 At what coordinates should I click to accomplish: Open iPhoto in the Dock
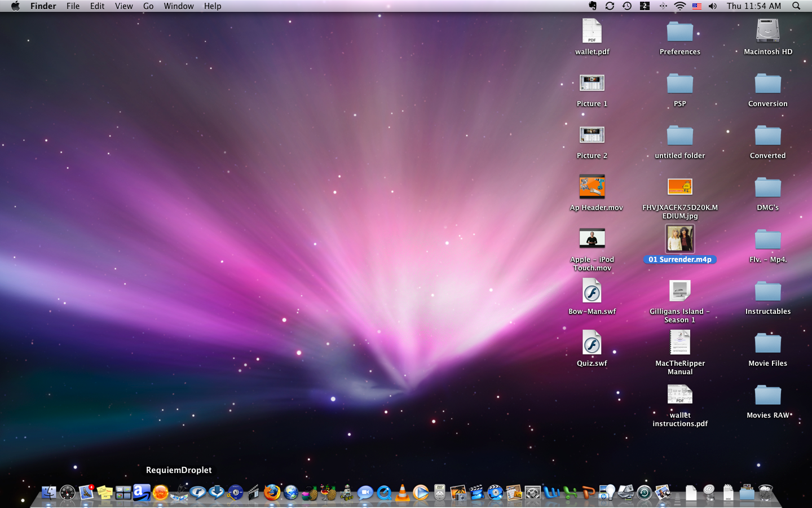click(458, 493)
